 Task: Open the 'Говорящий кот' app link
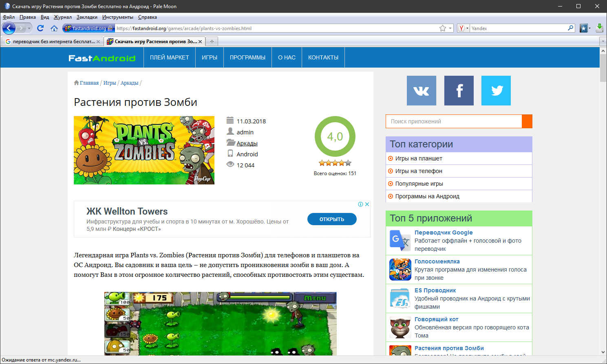[436, 319]
